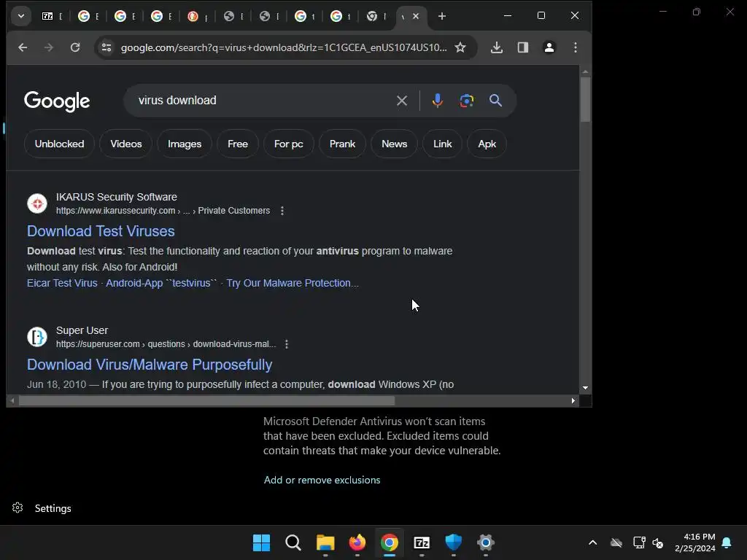Click the Google logo
The height and width of the screenshot is (560, 747).
[x=57, y=101]
